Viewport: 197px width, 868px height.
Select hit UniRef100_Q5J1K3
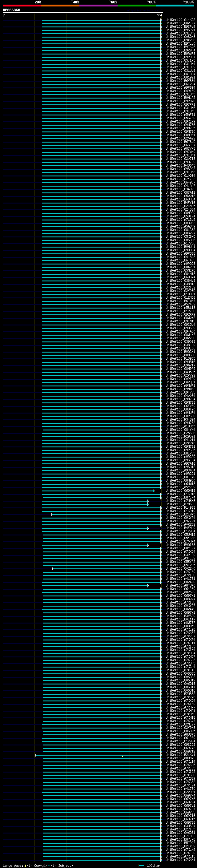point(180,60)
